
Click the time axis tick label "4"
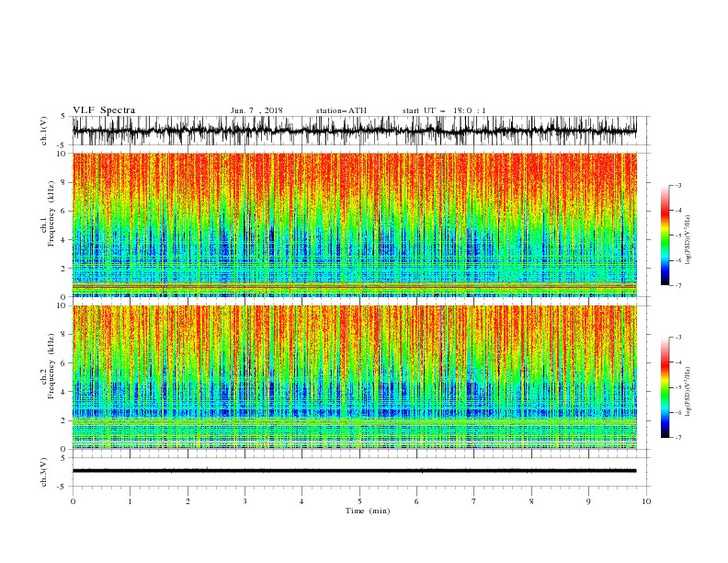pos(301,501)
